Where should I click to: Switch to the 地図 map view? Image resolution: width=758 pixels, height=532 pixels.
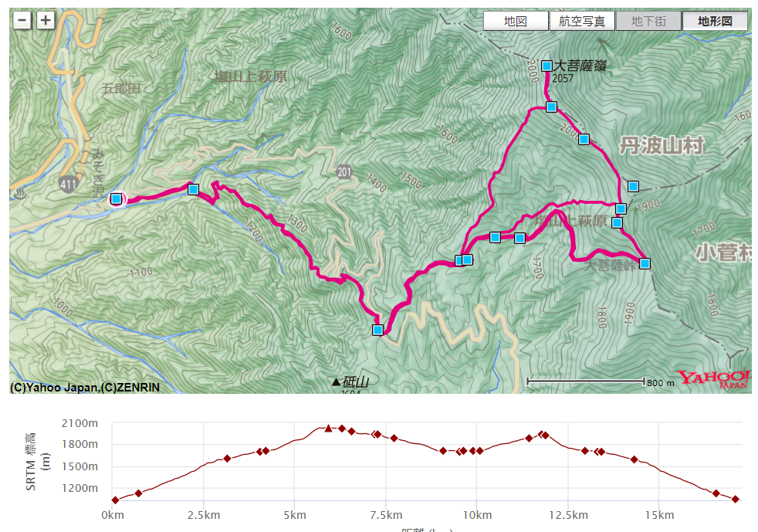click(515, 22)
